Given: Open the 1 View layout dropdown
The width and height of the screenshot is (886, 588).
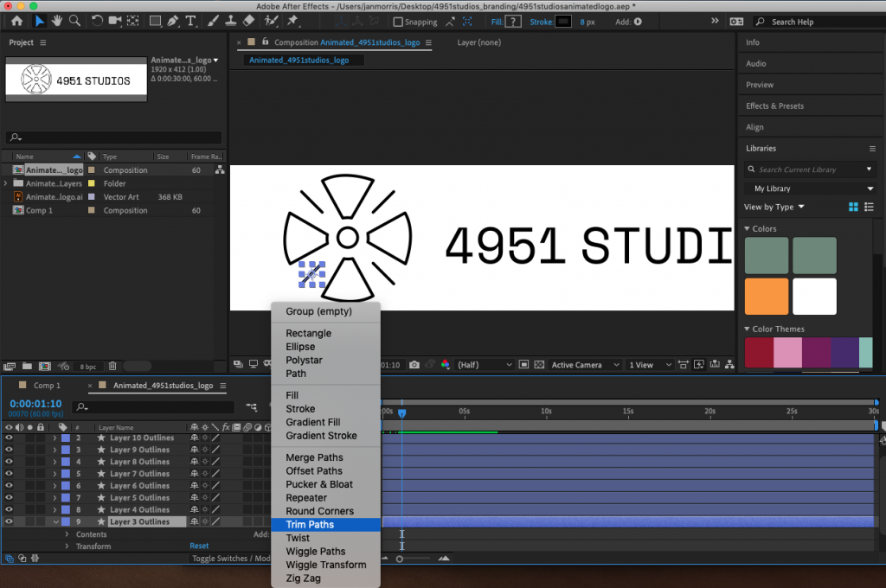Looking at the screenshot, I should coord(651,365).
